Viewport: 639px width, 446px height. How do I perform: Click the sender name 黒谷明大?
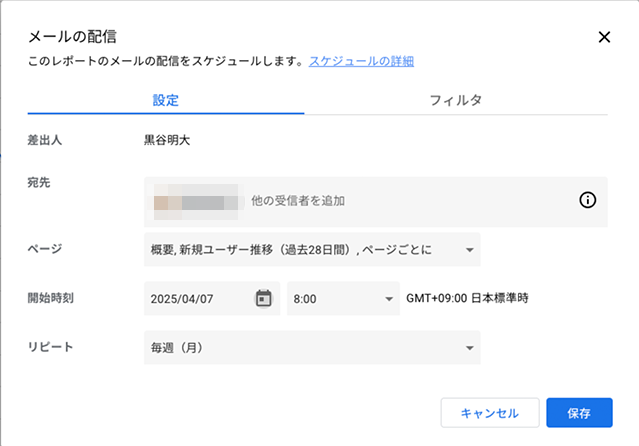pos(167,140)
